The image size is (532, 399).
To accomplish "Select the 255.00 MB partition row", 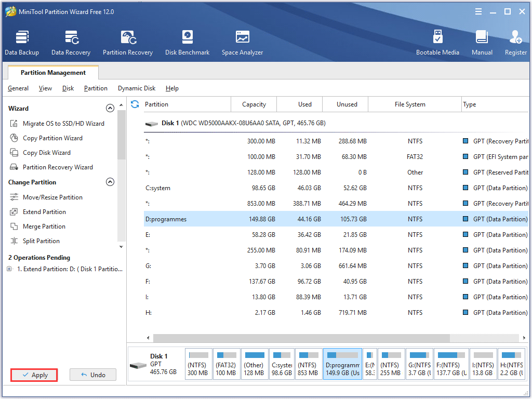I will (x=336, y=250).
